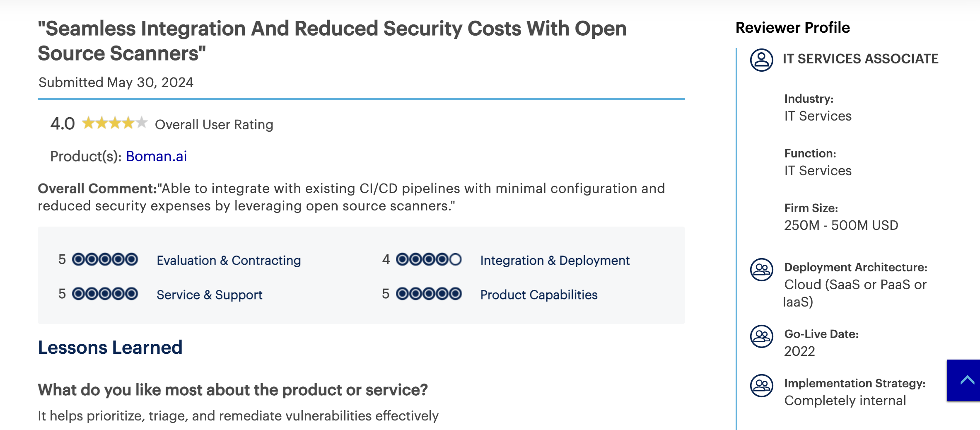Image resolution: width=980 pixels, height=430 pixels.
Task: Click the Lessons Learned heading
Action: pos(110,347)
